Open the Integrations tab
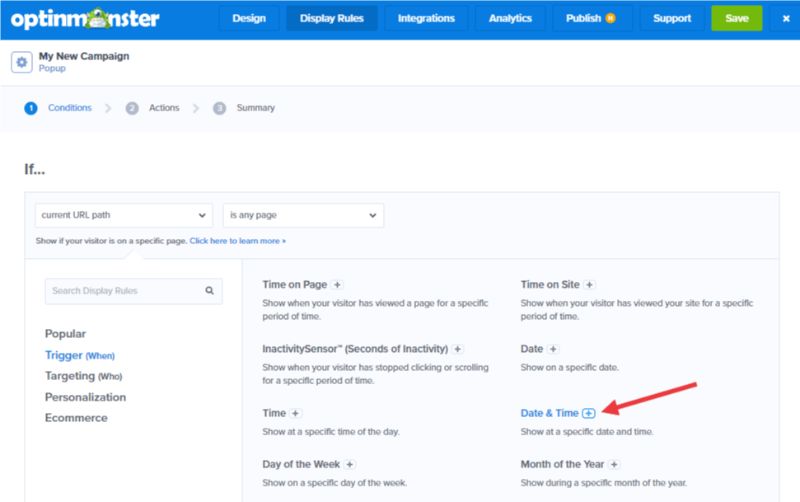The height and width of the screenshot is (502, 800). coord(426,18)
